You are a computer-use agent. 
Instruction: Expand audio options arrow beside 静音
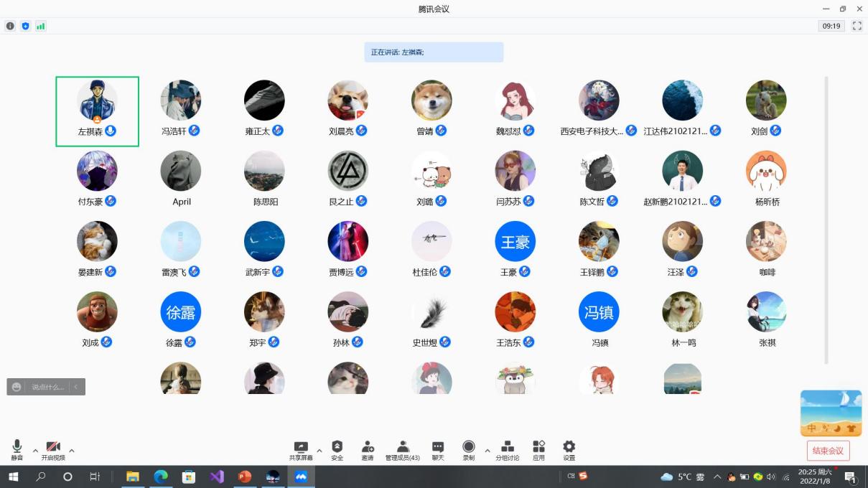(35, 451)
